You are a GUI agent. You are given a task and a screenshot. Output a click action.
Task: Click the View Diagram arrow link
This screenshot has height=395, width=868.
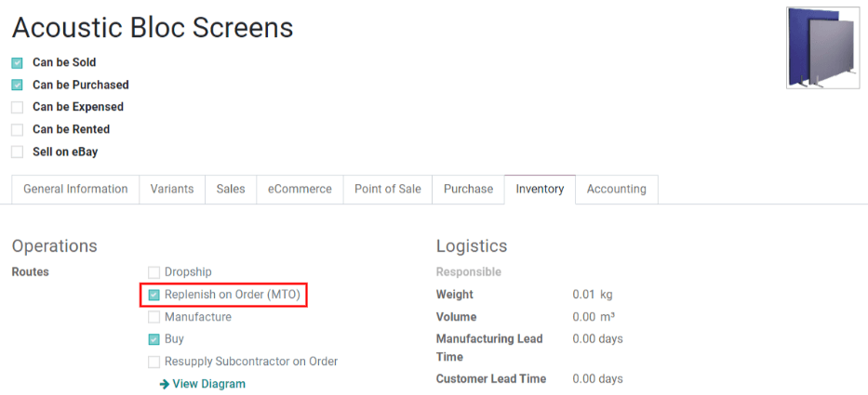pyautogui.click(x=203, y=384)
